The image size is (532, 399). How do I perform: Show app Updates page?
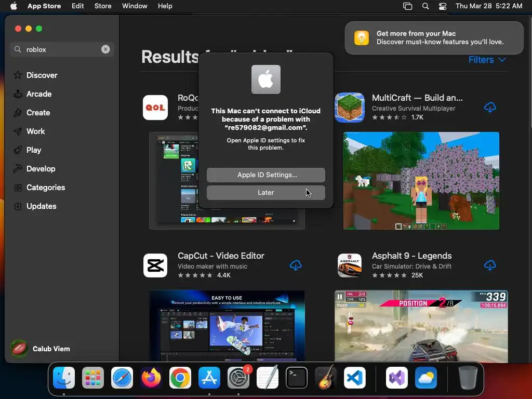click(x=35, y=206)
